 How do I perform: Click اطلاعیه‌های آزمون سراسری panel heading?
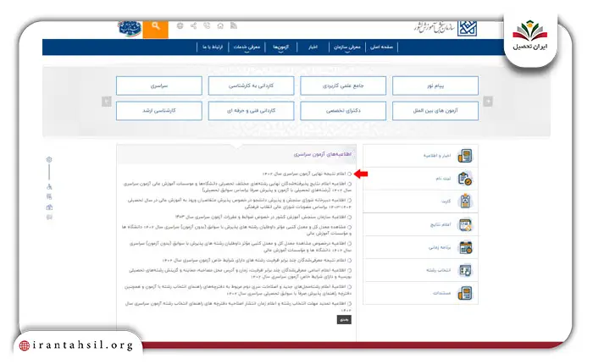click(322, 154)
